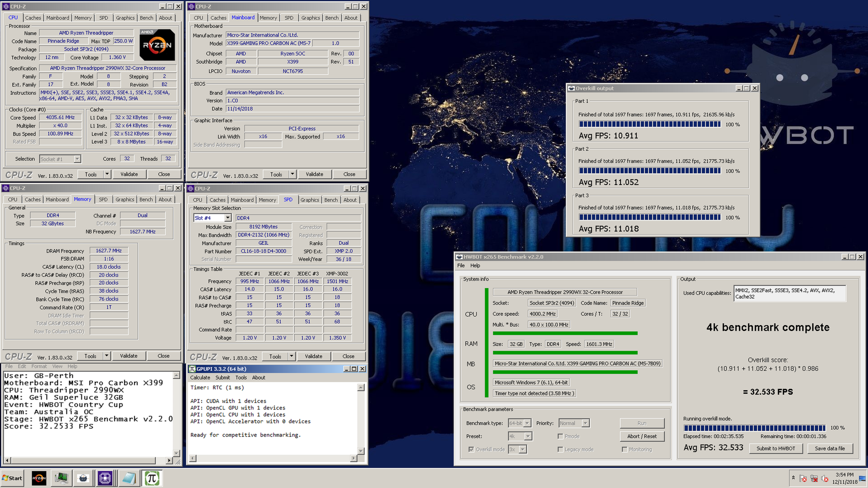
Task: Click Save data file button
Action: pos(830,448)
